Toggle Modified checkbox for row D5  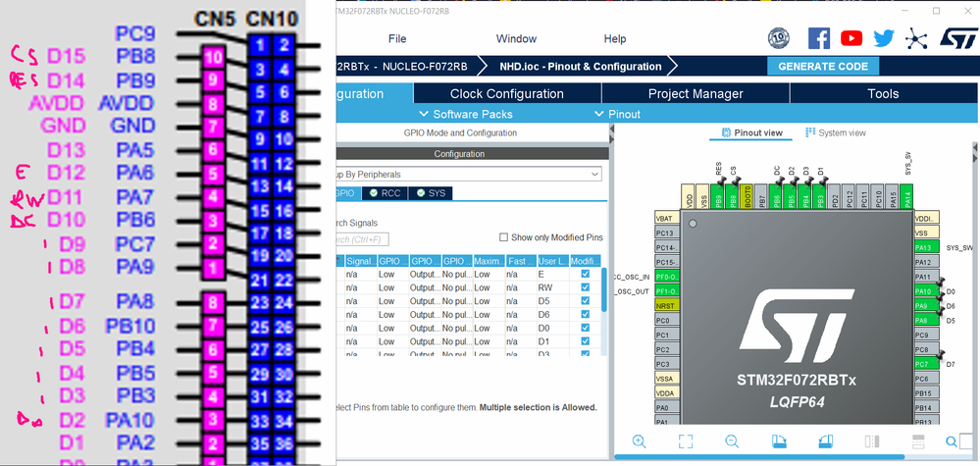click(585, 301)
